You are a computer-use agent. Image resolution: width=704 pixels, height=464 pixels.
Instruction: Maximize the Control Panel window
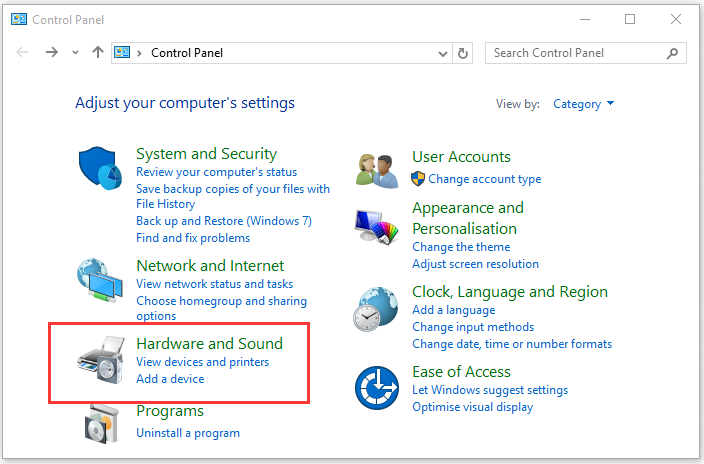click(x=630, y=19)
